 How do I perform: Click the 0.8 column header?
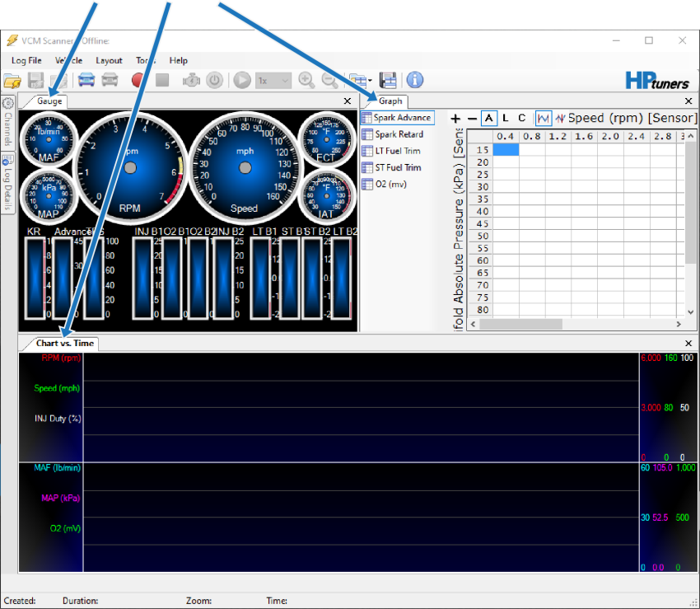[x=532, y=136]
